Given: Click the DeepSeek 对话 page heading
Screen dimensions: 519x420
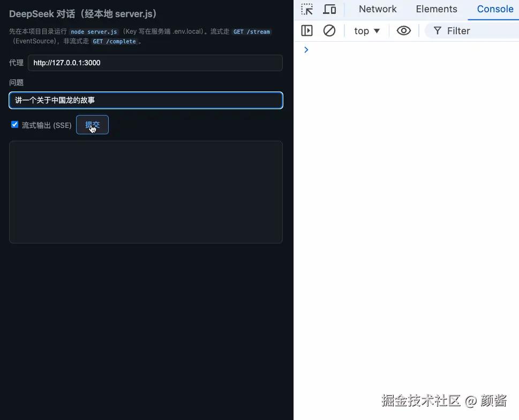Looking at the screenshot, I should [83, 14].
